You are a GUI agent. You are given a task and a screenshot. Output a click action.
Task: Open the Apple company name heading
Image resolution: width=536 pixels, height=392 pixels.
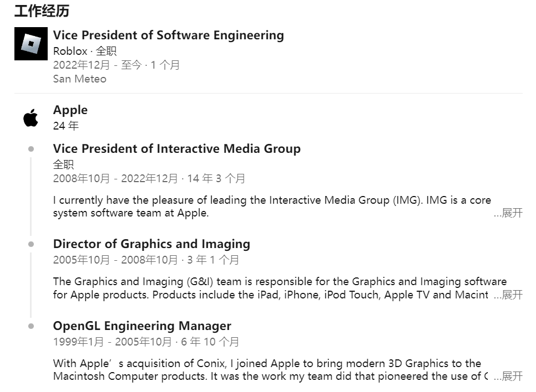click(x=70, y=110)
